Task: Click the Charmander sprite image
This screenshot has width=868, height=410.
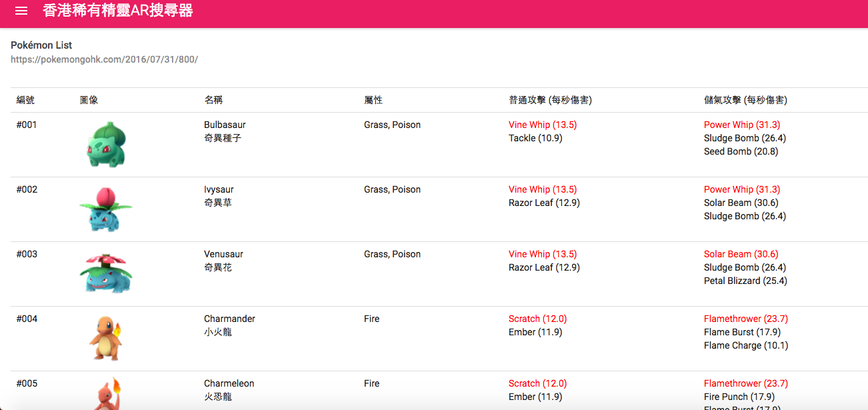Action: tap(106, 338)
